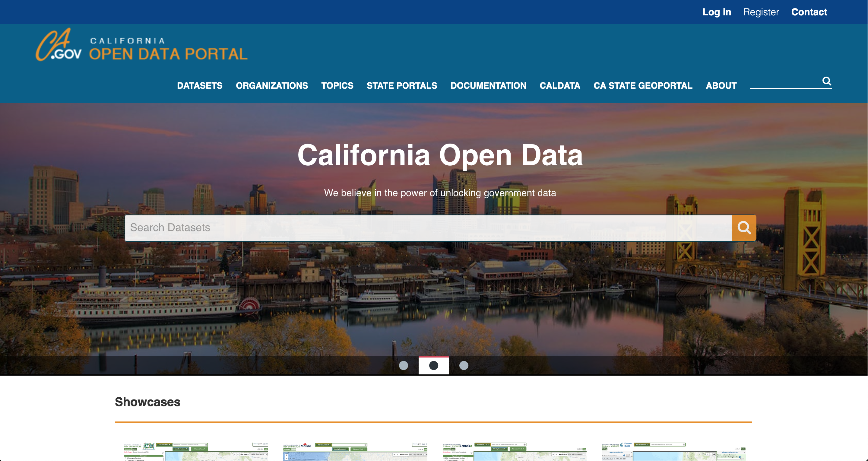The image size is (868, 461).
Task: Open State Portals in the navigation
Action: point(402,86)
